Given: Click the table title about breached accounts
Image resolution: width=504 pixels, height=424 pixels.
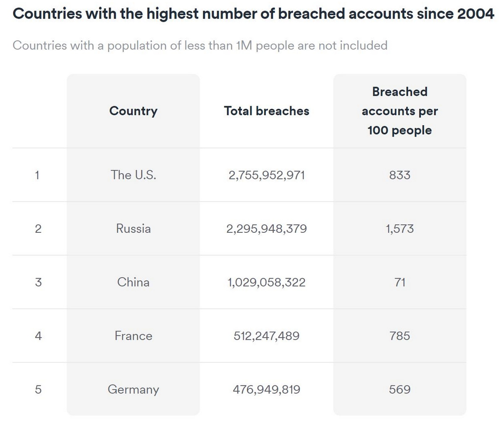Looking at the screenshot, I should coord(253,14).
